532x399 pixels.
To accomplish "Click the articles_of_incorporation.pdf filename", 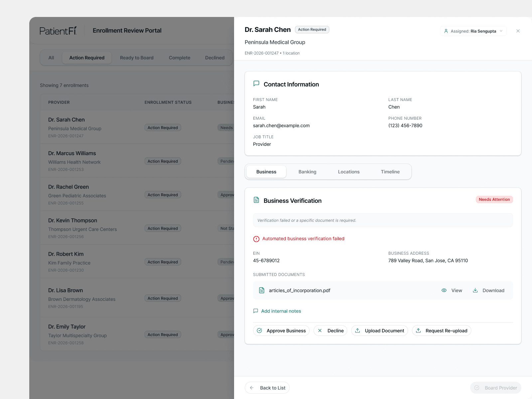I will [300, 291].
